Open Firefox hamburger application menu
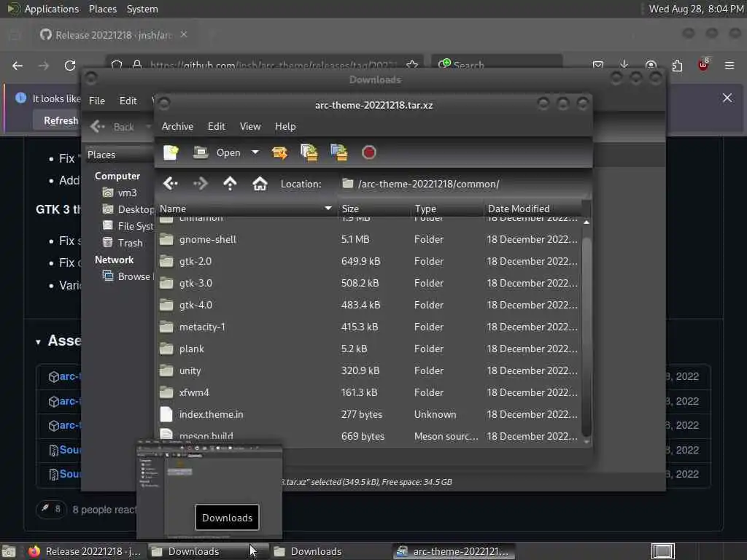Screen dimensions: 747x560 pos(729,65)
